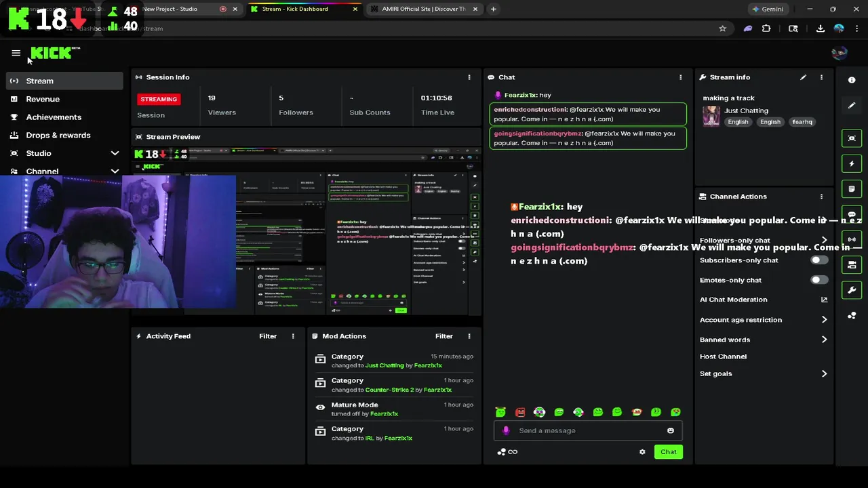The image size is (868, 488).
Task: Click Just Chatting category thumbnail
Action: pyautogui.click(x=711, y=116)
